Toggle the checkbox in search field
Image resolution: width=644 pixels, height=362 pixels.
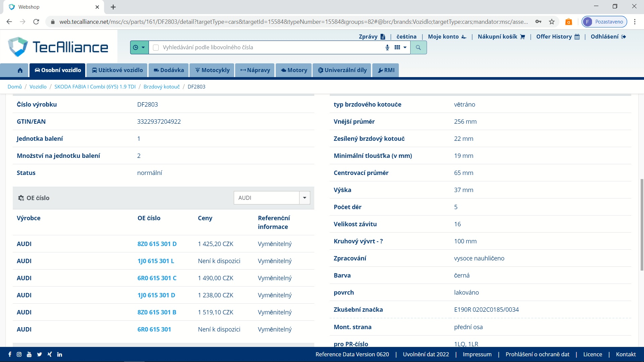pos(156,48)
